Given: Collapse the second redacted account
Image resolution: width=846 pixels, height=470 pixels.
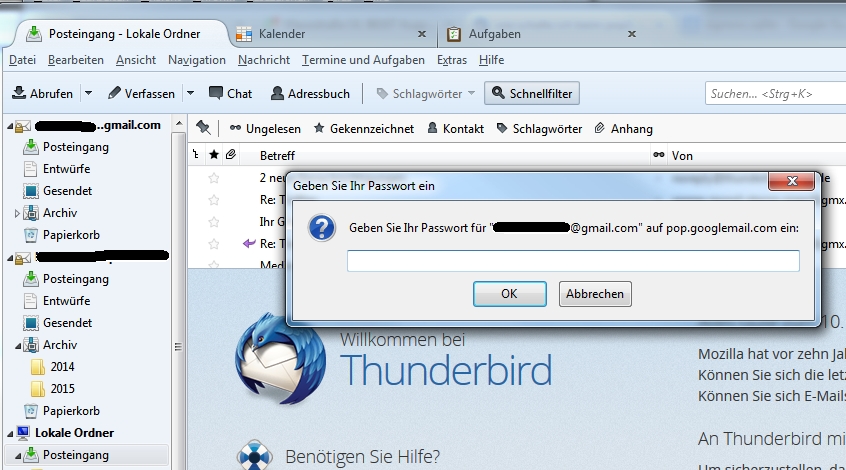Looking at the screenshot, I should 10,258.
